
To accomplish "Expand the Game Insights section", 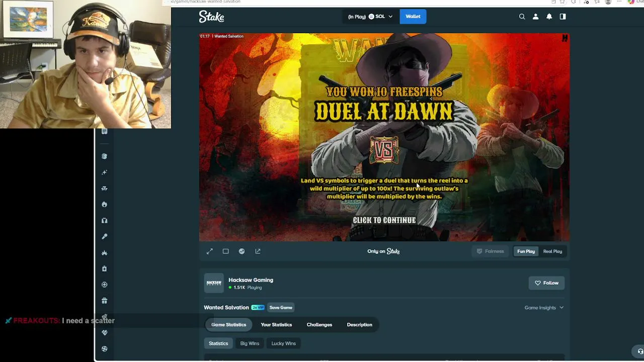I will (544, 308).
